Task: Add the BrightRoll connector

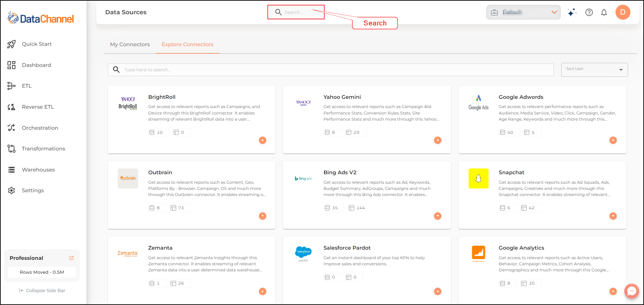Action: click(263, 140)
